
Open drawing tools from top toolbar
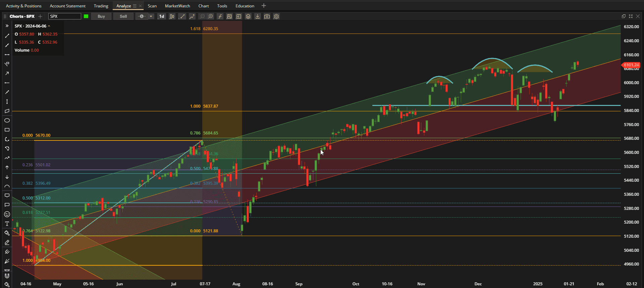(182, 16)
